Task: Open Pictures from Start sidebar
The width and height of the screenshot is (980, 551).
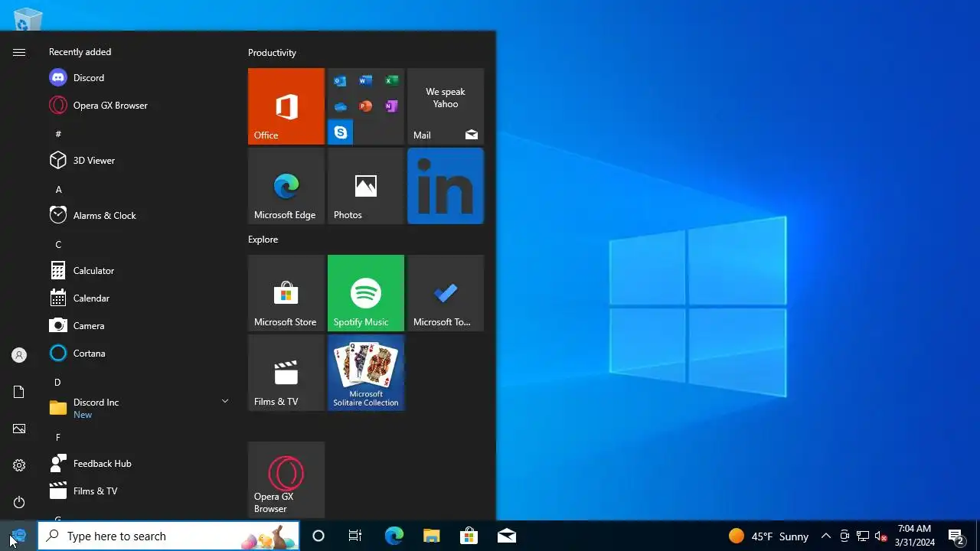Action: [x=19, y=429]
